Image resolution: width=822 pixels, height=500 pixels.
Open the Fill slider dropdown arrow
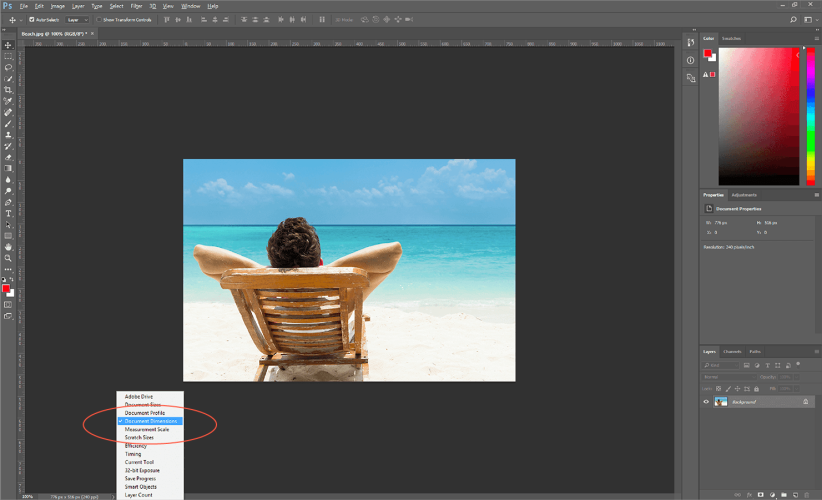797,389
